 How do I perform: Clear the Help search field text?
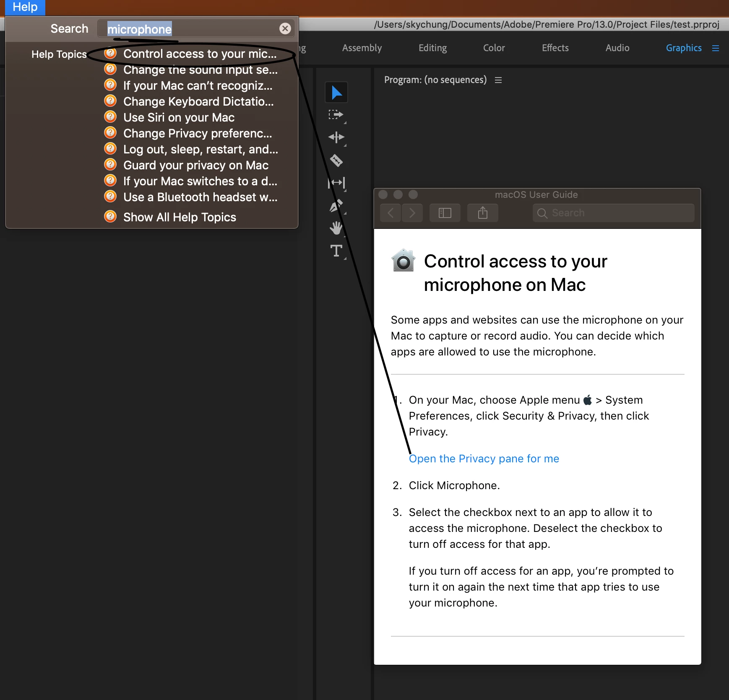tap(285, 29)
